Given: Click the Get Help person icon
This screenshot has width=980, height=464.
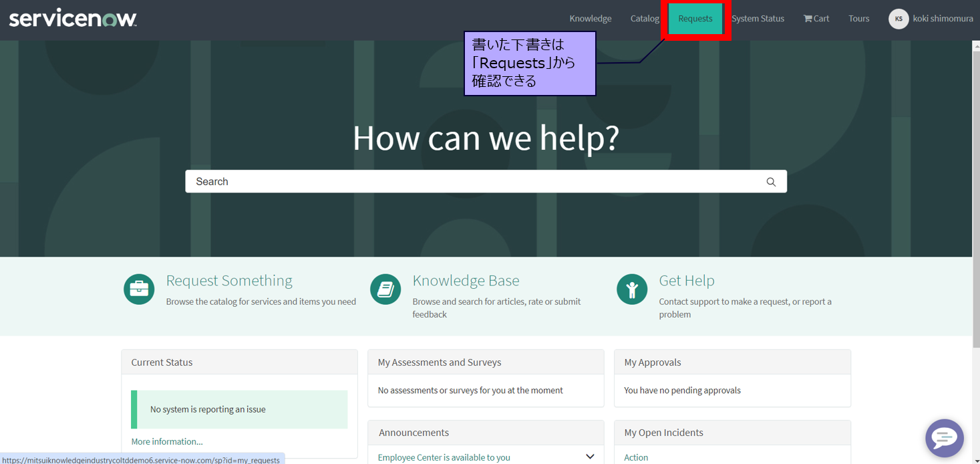Looking at the screenshot, I should click(x=632, y=289).
